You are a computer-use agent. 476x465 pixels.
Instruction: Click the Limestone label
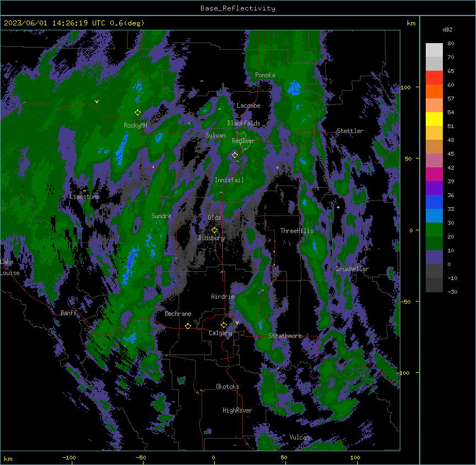pos(84,197)
